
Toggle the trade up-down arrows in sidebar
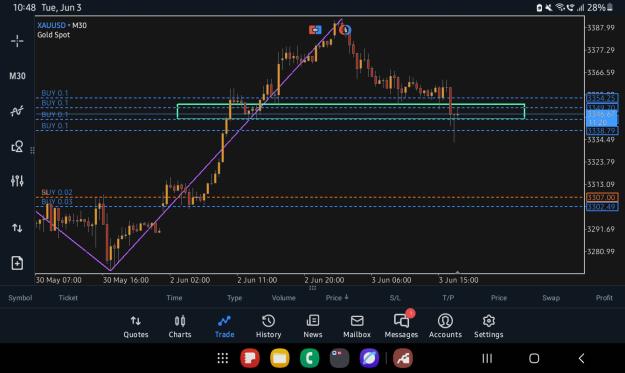coord(17,228)
